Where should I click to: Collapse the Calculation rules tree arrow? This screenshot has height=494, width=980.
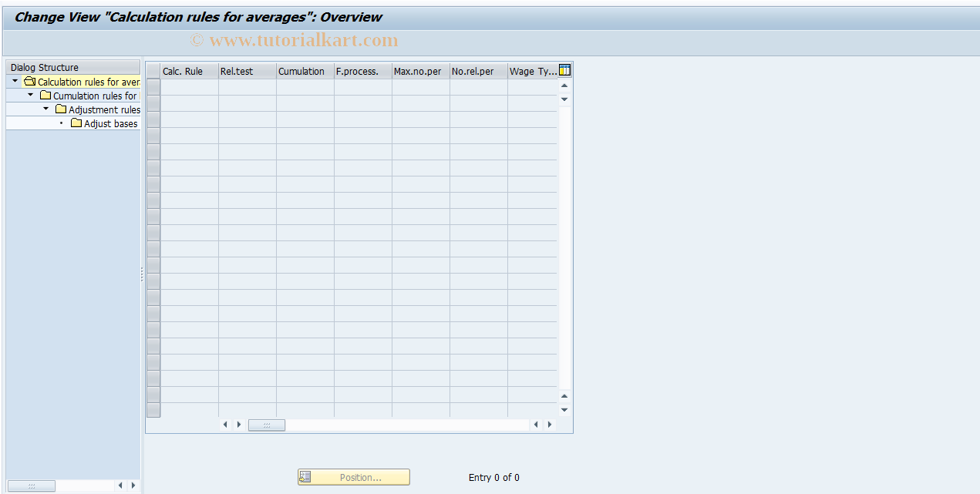point(15,81)
